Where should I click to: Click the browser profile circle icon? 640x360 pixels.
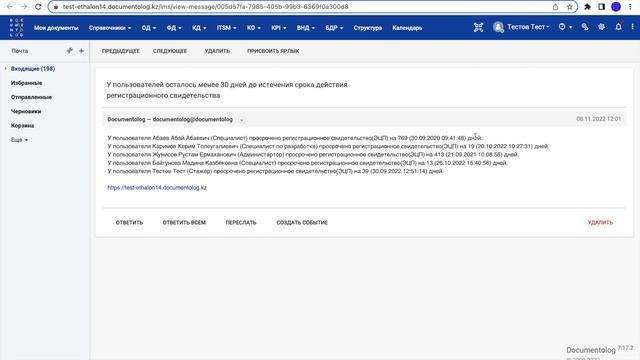coord(616,7)
